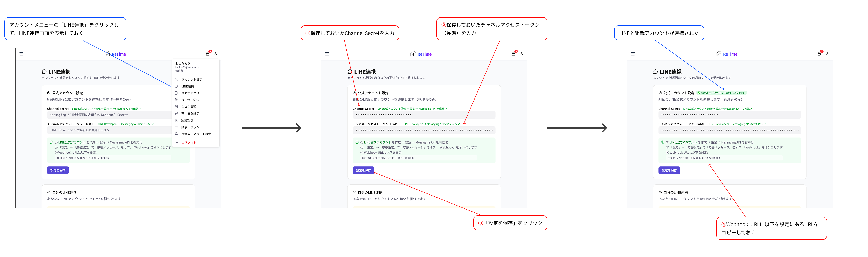The image size is (868, 257).
Task: Click the 自分のLINE連携 heading in the right screenshot
Action: (x=676, y=193)
